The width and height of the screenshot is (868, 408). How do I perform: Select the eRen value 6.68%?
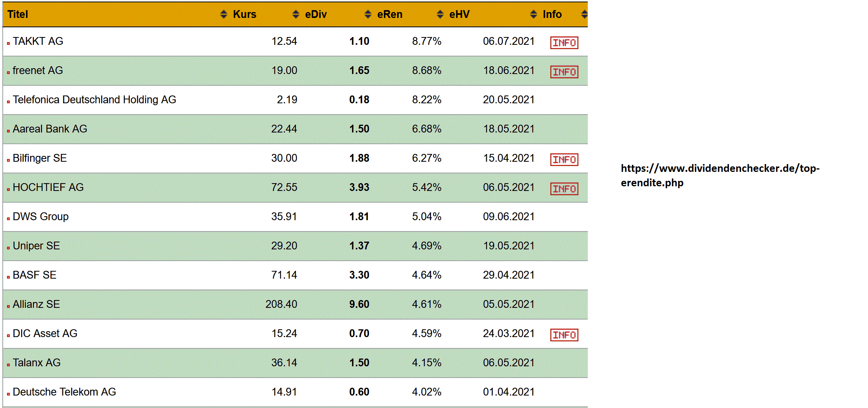[x=427, y=129]
